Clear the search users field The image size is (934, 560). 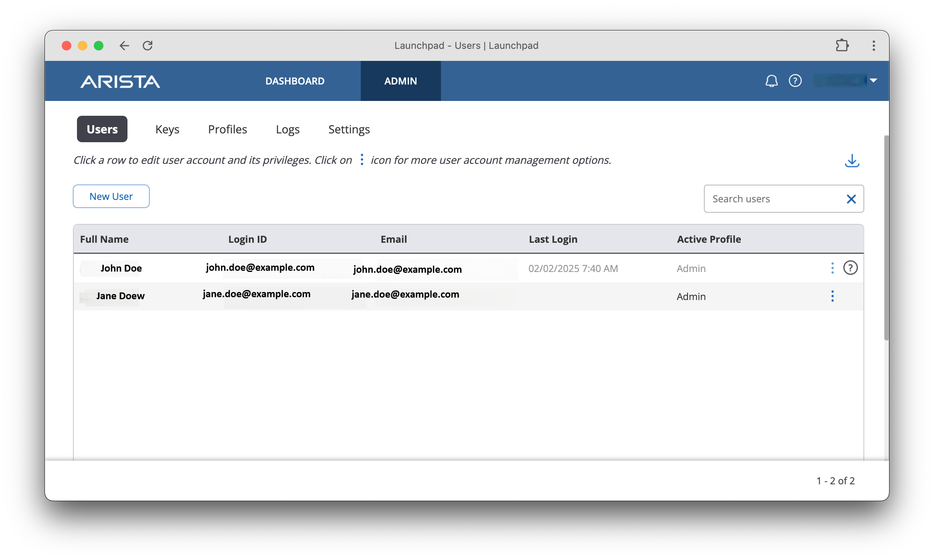coord(851,199)
